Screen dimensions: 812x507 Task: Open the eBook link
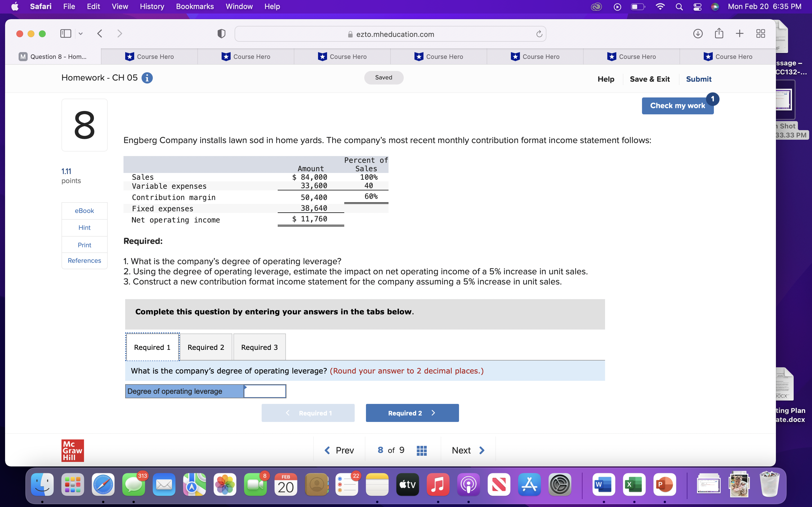pos(84,211)
